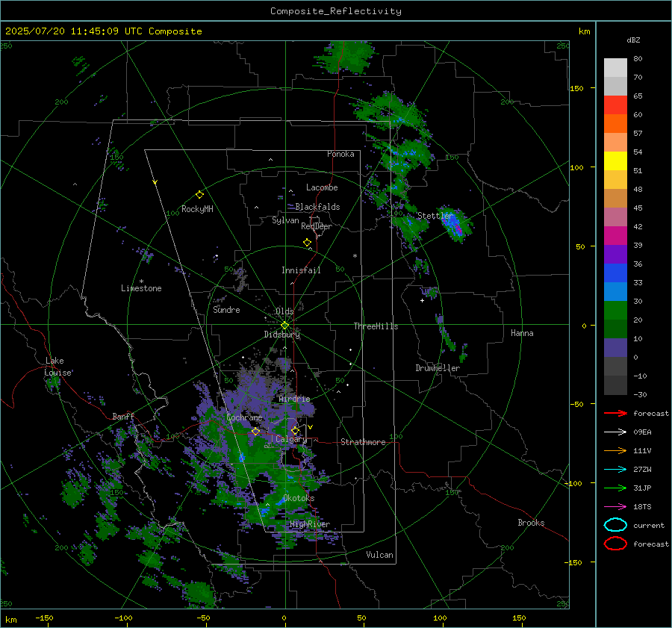Viewport: 672px width, 628px height.
Task: Click the Didsbury label
Action: (x=281, y=335)
